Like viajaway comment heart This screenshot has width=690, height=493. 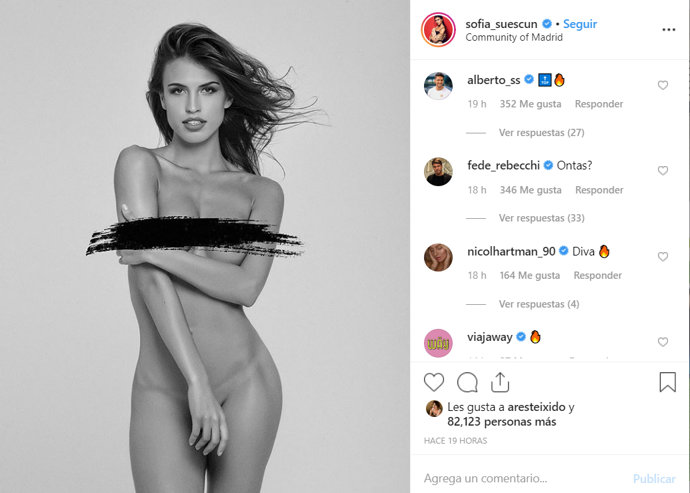(x=663, y=342)
